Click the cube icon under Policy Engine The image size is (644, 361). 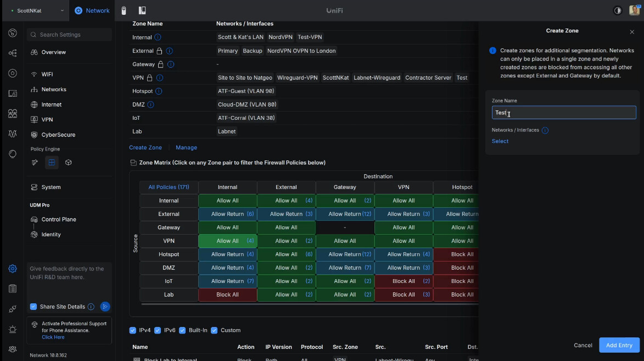pyautogui.click(x=69, y=163)
